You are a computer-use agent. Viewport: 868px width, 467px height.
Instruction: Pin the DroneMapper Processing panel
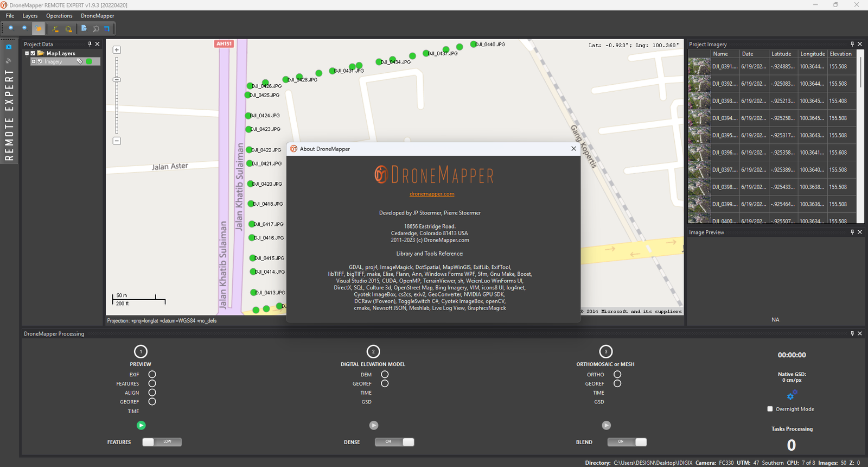852,333
